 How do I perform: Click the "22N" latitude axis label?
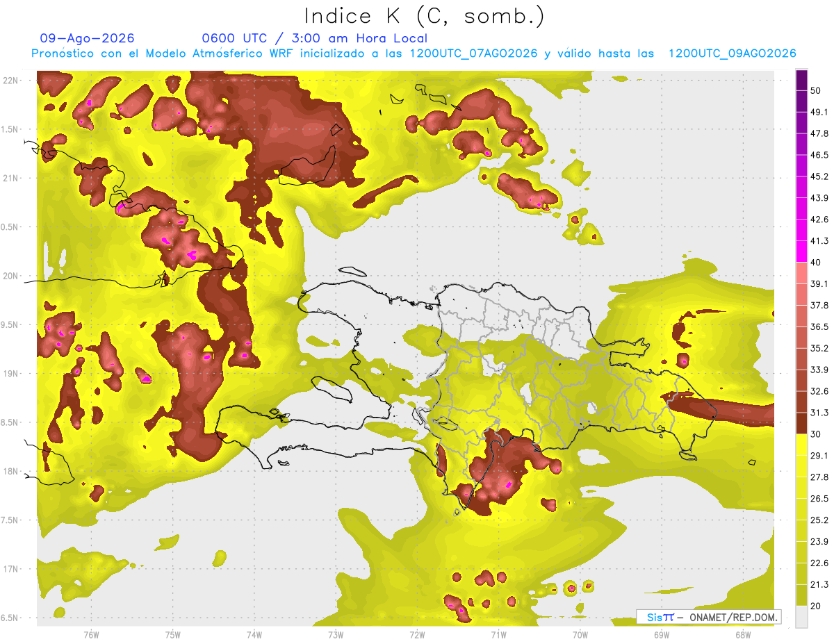(10, 81)
